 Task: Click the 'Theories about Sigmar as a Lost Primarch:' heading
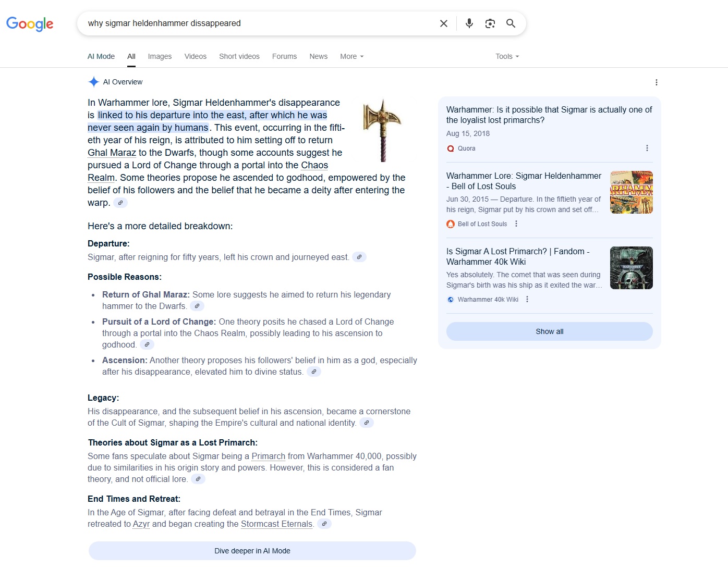click(173, 442)
